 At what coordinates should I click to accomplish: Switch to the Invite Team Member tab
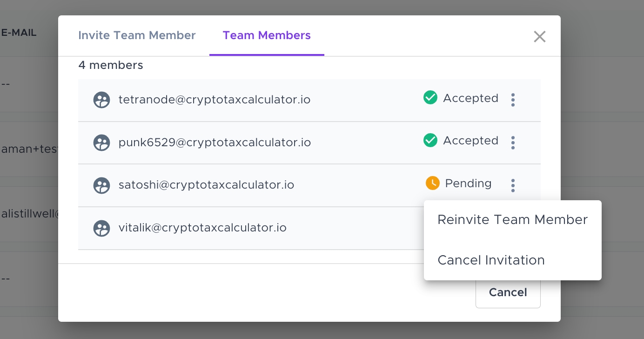pyautogui.click(x=137, y=35)
